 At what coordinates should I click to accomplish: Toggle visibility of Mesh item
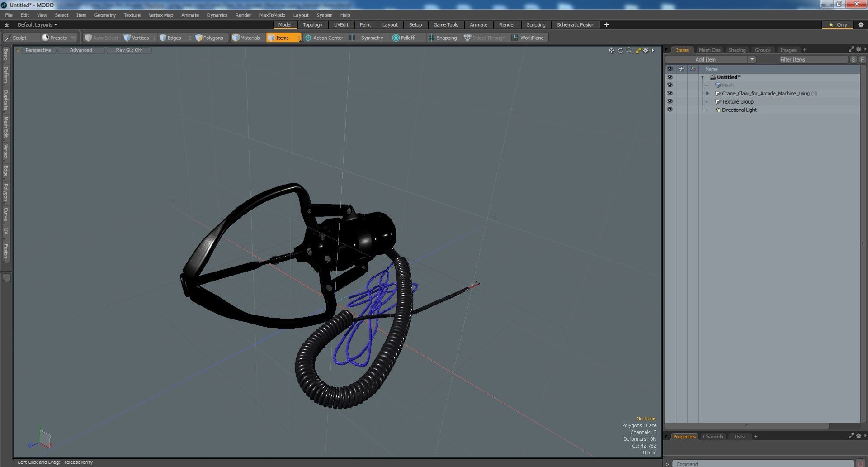point(670,85)
